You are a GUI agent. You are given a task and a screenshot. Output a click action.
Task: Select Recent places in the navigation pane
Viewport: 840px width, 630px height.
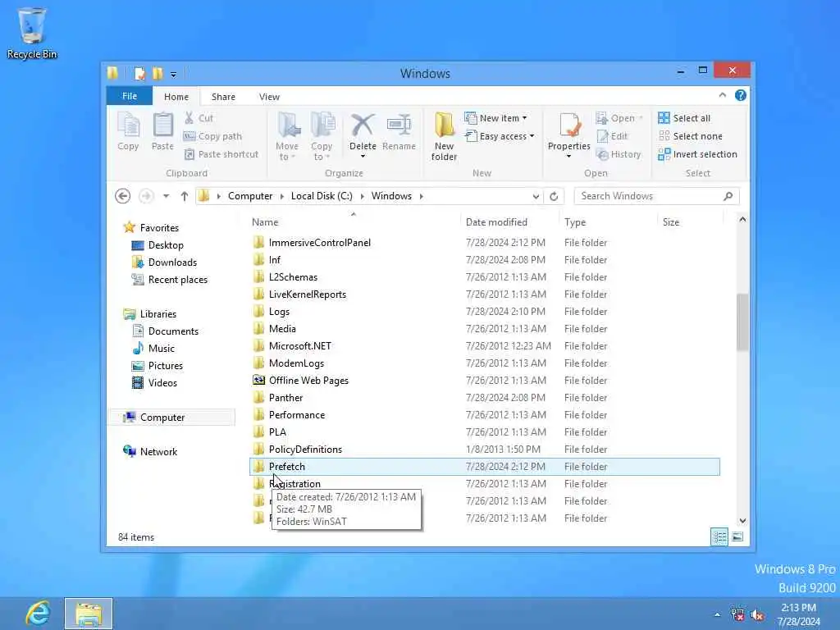(x=169, y=280)
